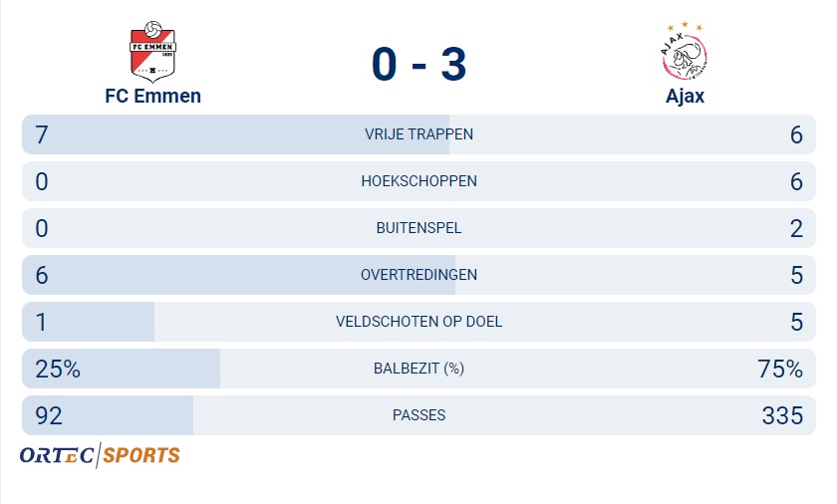Click the Overtredingen stat label
This screenshot has width=837, height=504.
[419, 275]
